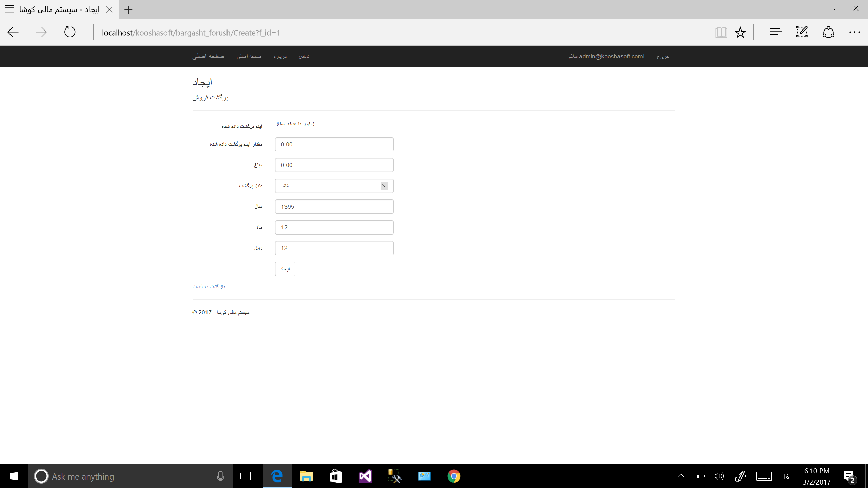Open the درباره navbar item
This screenshot has width=868, height=488.
[280, 56]
